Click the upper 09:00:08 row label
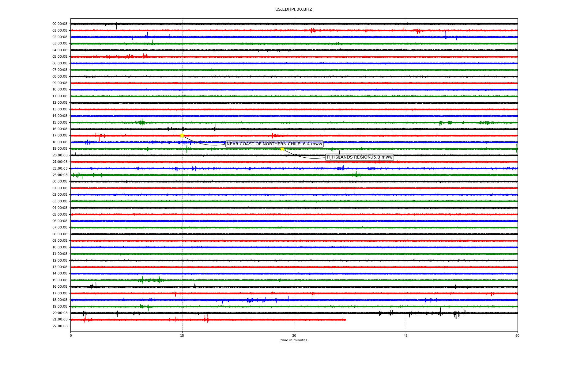The width and height of the screenshot is (588, 368). [x=60, y=83]
